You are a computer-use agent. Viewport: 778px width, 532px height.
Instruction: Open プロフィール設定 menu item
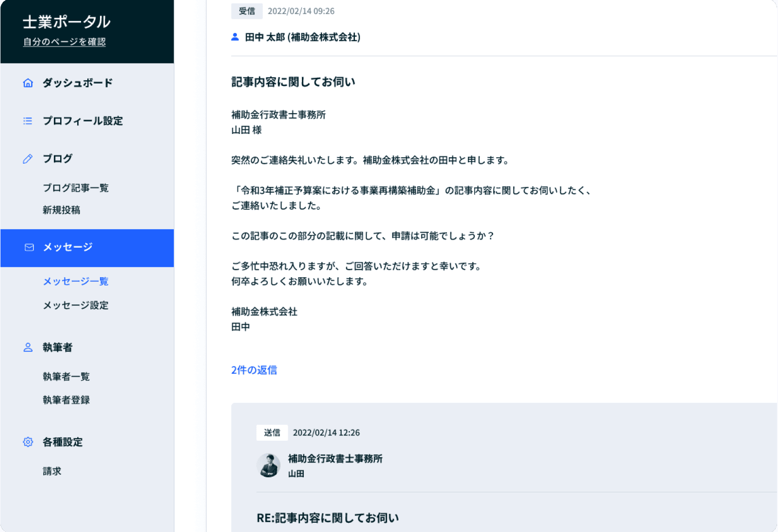pyautogui.click(x=83, y=121)
